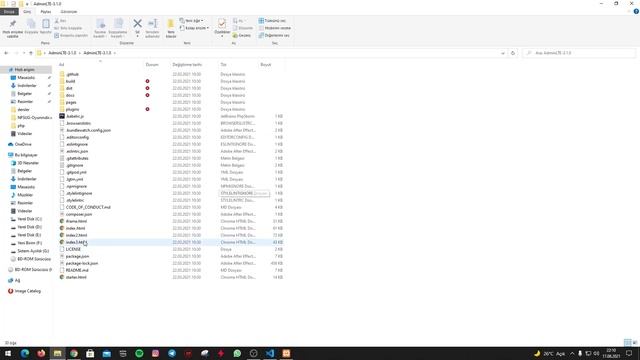Screen dimensions: 640x360
Task: Open Yerel Disk (C:) in sidebar
Action: (x=29, y=219)
